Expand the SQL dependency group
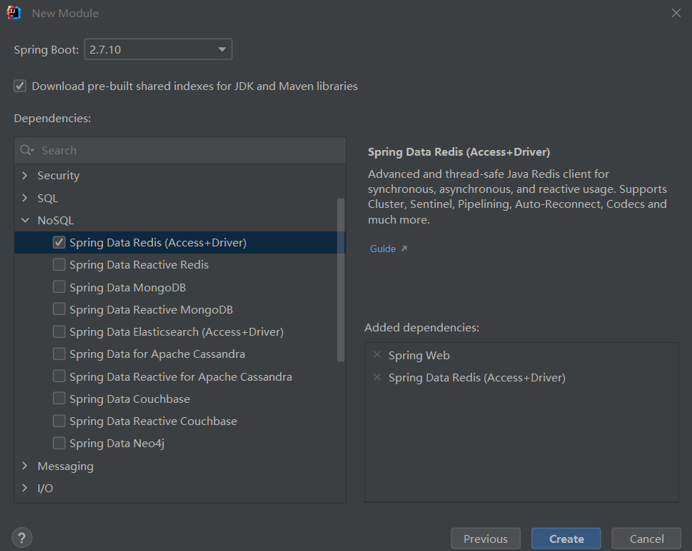 click(x=25, y=198)
